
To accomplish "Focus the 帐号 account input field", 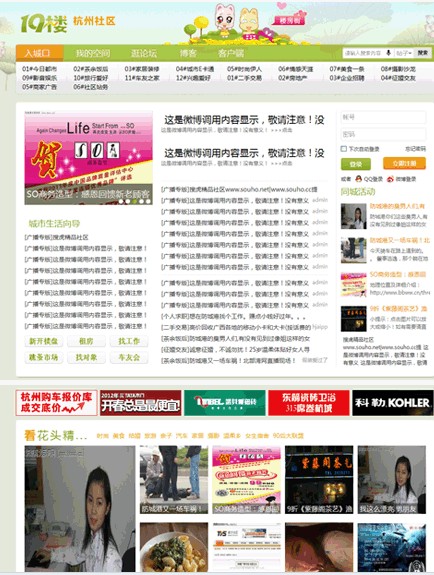I will pyautogui.click(x=383, y=117).
